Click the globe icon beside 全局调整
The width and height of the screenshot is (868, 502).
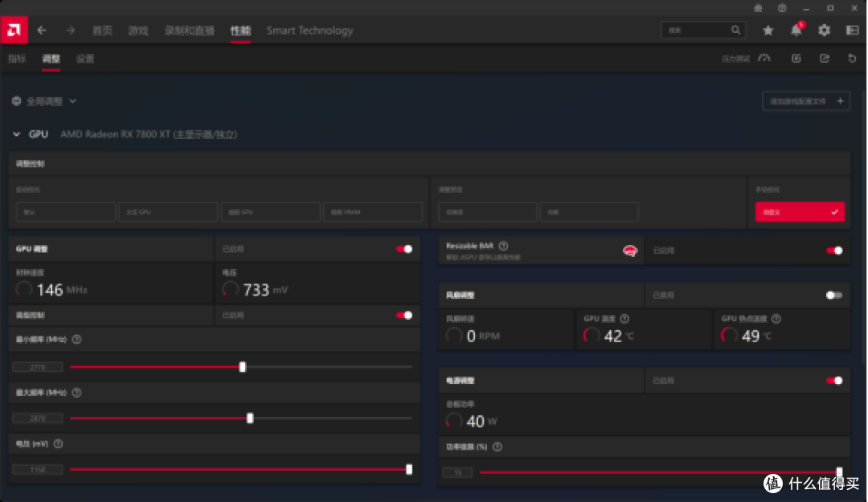tap(17, 100)
